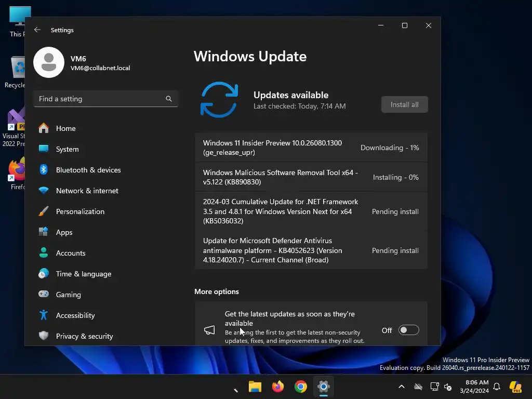Click the back arrow in Settings
This screenshot has width=532, height=399.
tap(37, 30)
